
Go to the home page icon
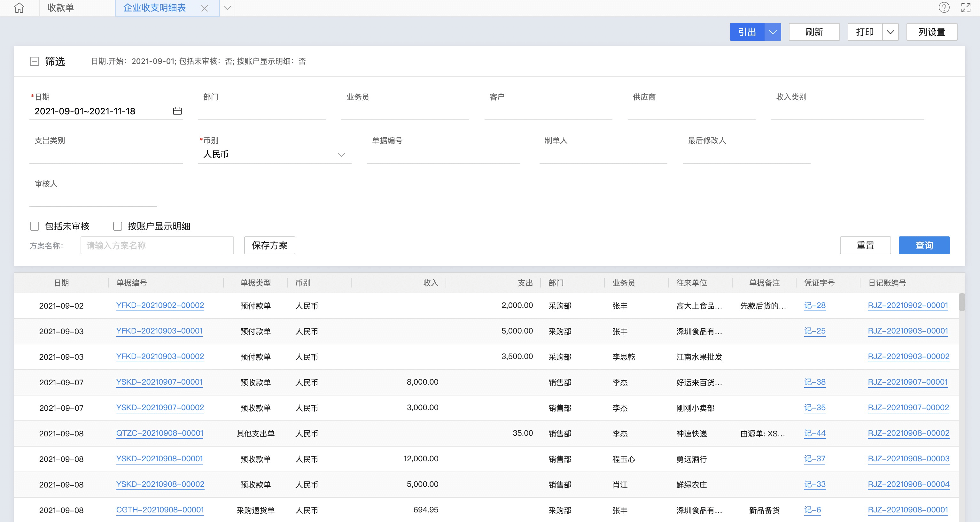click(x=19, y=8)
